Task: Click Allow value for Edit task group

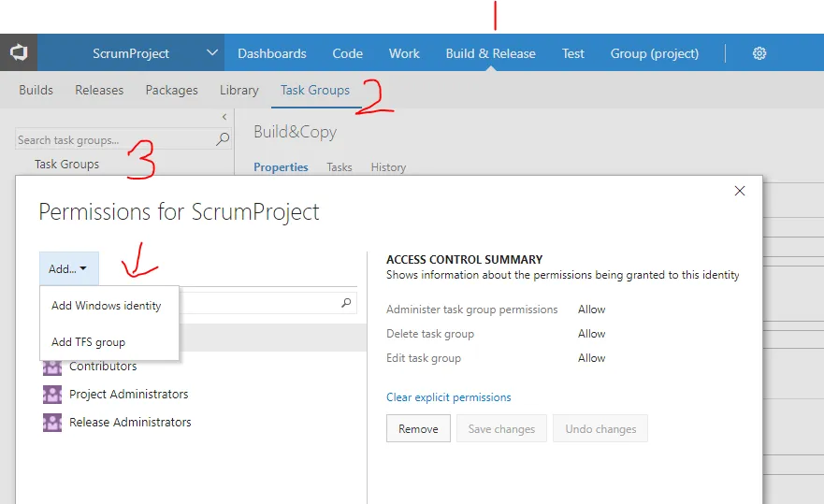Action: [592, 358]
